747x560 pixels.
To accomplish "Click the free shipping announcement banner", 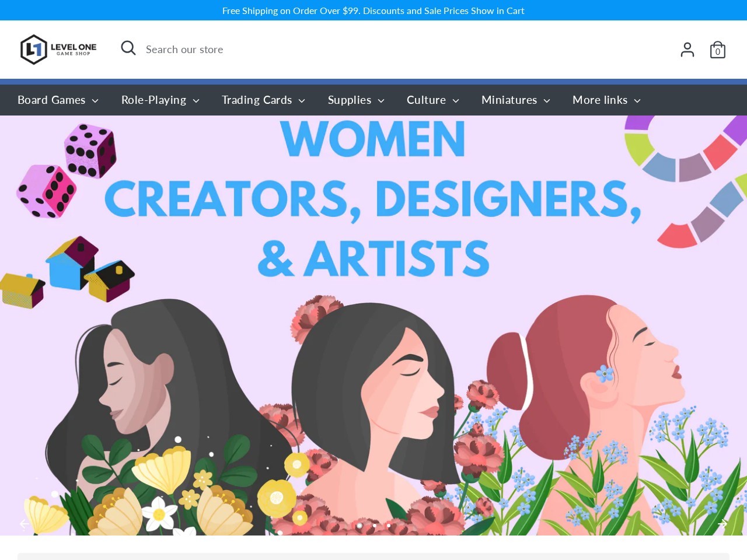I will pos(373,10).
